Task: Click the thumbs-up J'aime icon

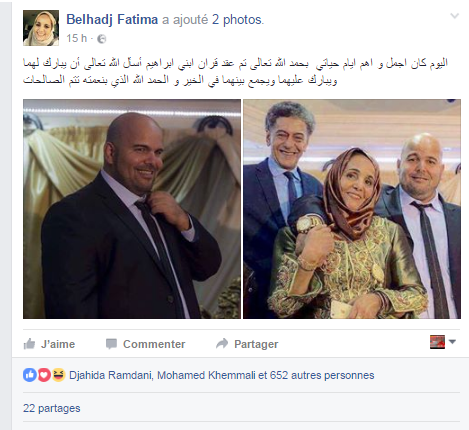Action: coord(29,344)
